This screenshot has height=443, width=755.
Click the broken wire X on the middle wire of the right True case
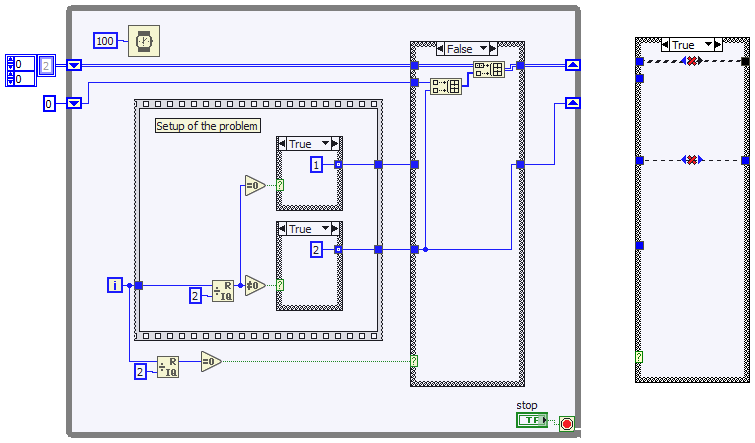coord(692,160)
